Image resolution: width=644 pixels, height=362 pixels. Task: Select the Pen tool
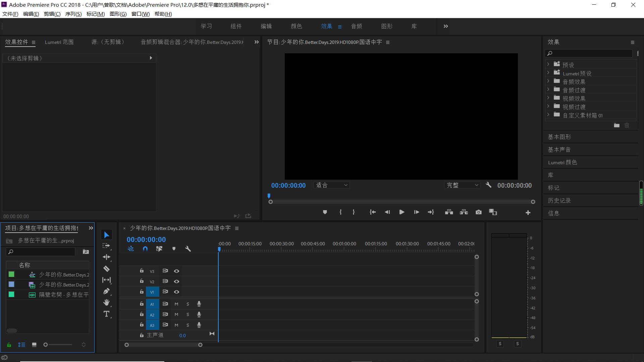[106, 291]
